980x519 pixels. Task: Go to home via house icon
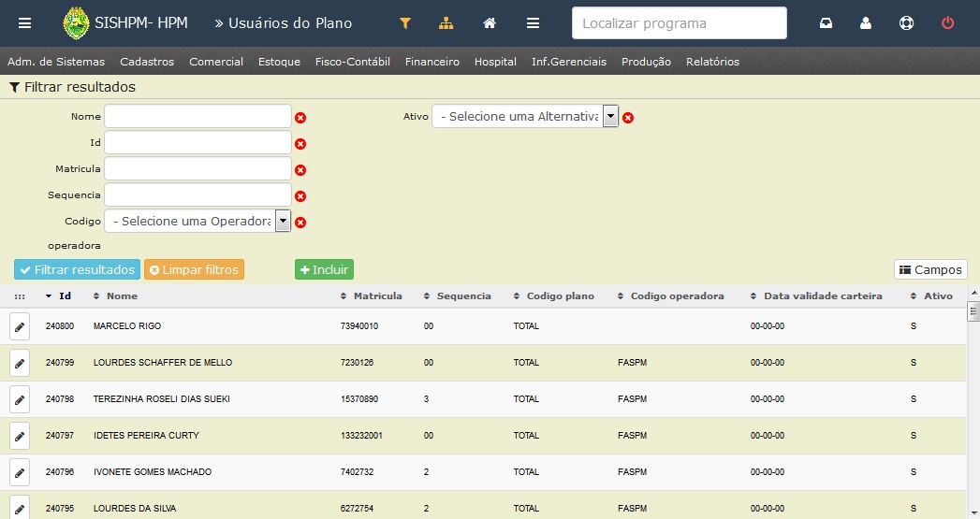(x=490, y=23)
